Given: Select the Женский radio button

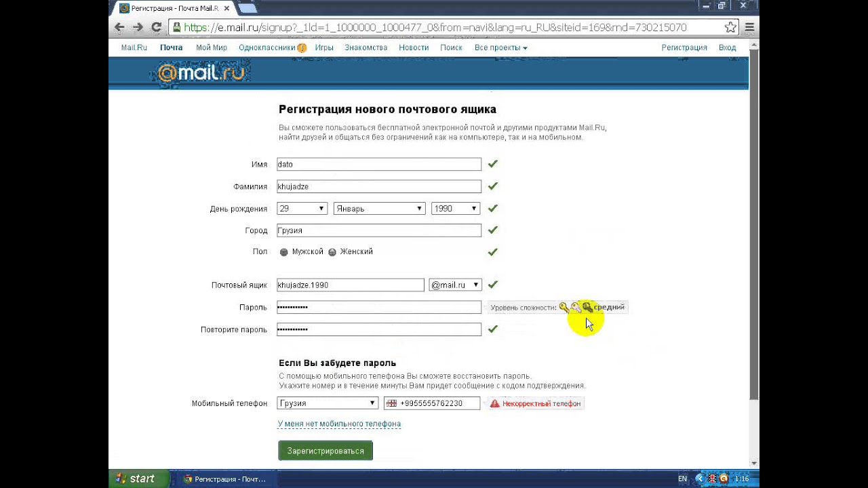Looking at the screenshot, I should (332, 252).
